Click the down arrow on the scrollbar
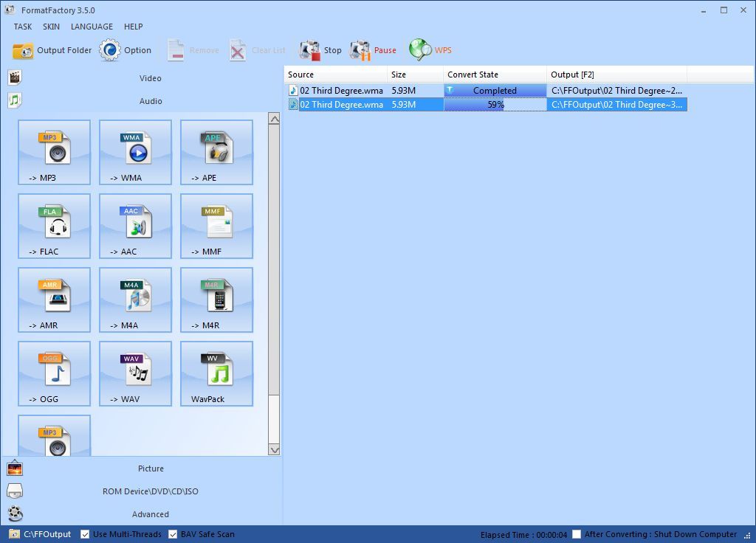Viewport: 756px width, 543px height. (275, 450)
